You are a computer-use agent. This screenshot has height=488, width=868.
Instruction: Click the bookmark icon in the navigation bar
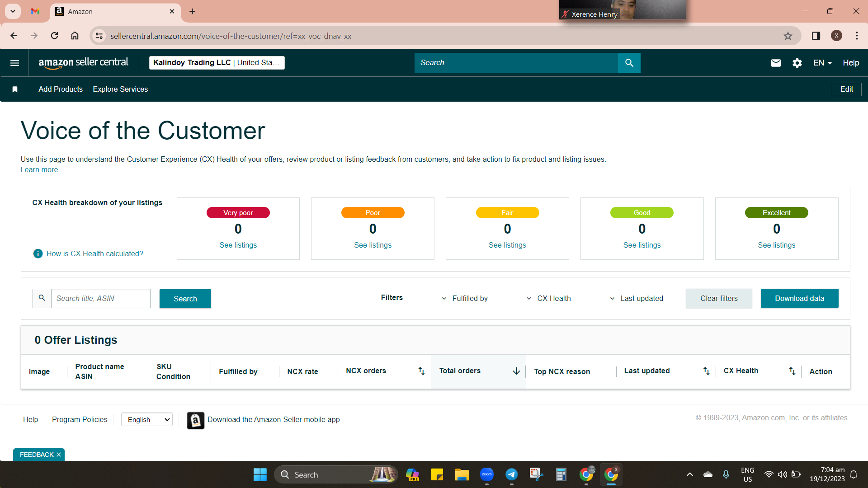(15, 89)
